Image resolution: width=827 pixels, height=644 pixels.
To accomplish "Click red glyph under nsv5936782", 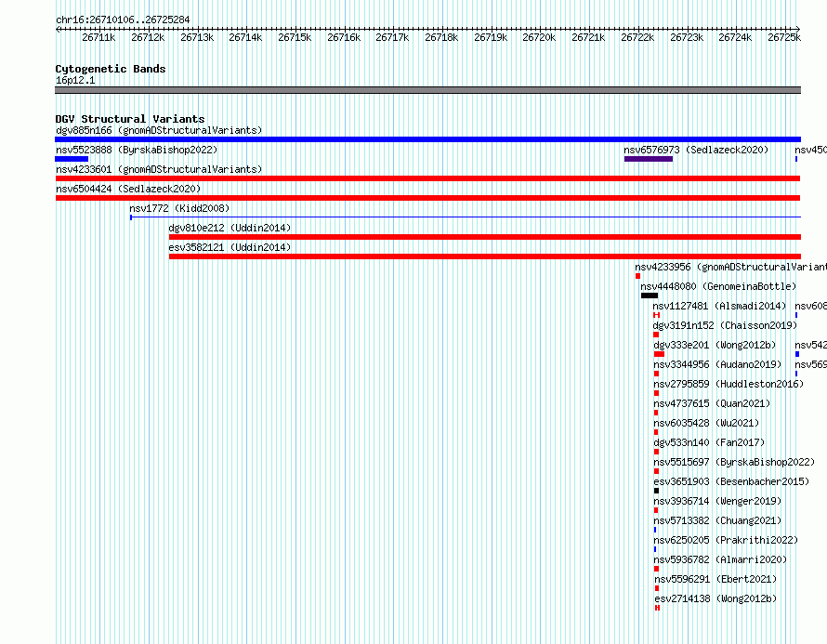I will point(656,569).
